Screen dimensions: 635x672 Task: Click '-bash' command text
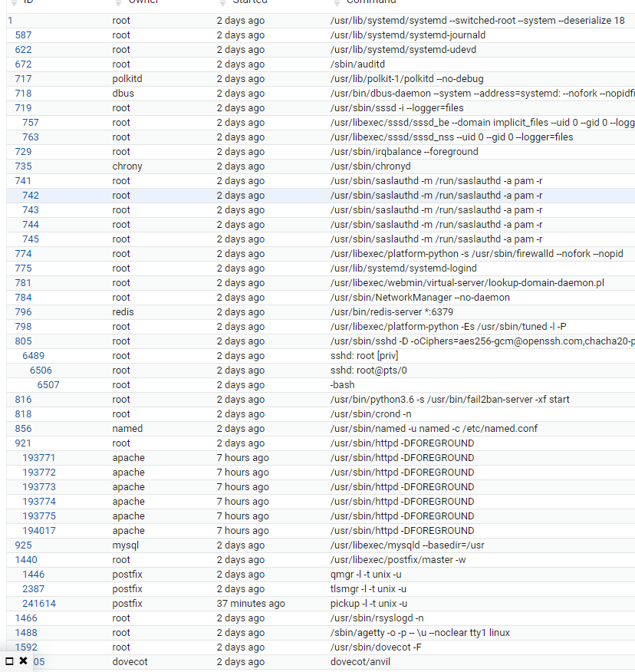pyautogui.click(x=342, y=385)
